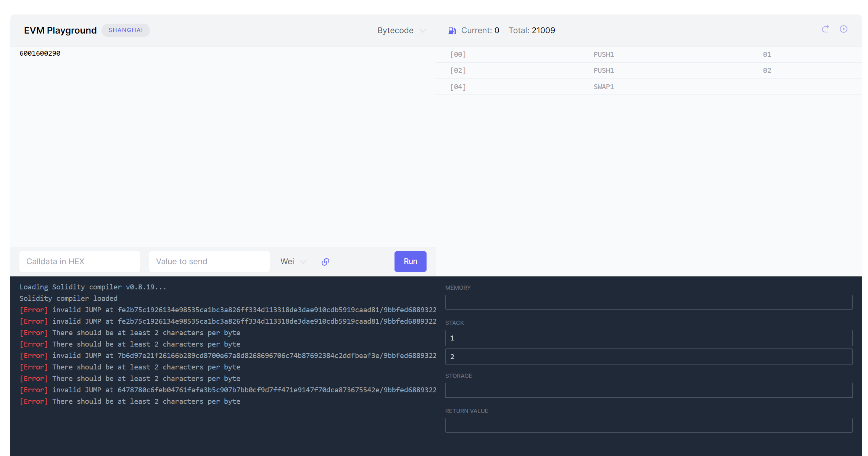This screenshot has height=456, width=868.
Task: Click the Current: 0 gas text
Action: (480, 31)
